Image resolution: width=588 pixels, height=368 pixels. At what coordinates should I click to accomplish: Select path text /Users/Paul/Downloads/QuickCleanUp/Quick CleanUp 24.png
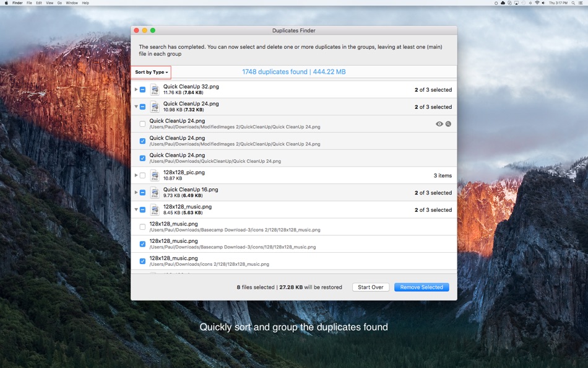(x=215, y=161)
